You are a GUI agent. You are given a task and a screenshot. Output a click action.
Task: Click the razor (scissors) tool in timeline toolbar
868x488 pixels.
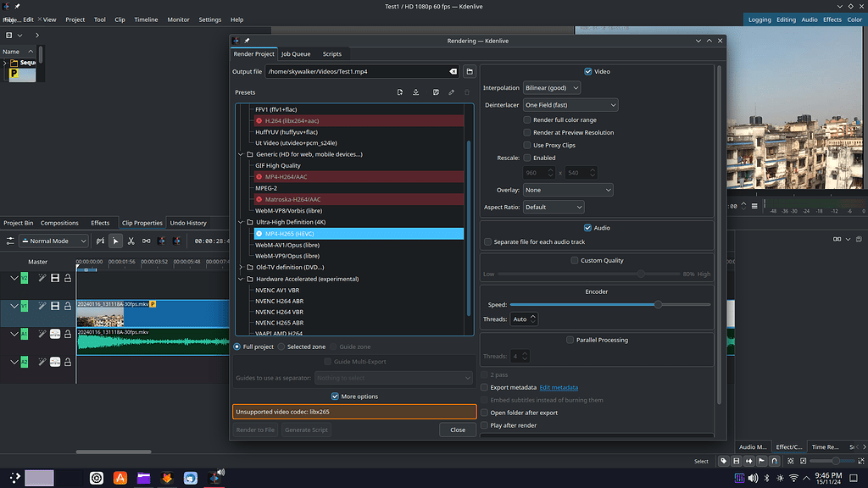click(x=131, y=241)
